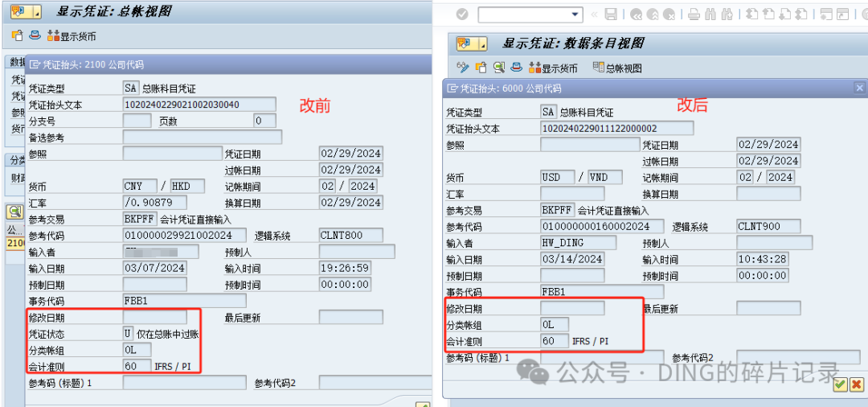Click the Find binoculars icon
The width and height of the screenshot is (868, 407).
coord(710,15)
